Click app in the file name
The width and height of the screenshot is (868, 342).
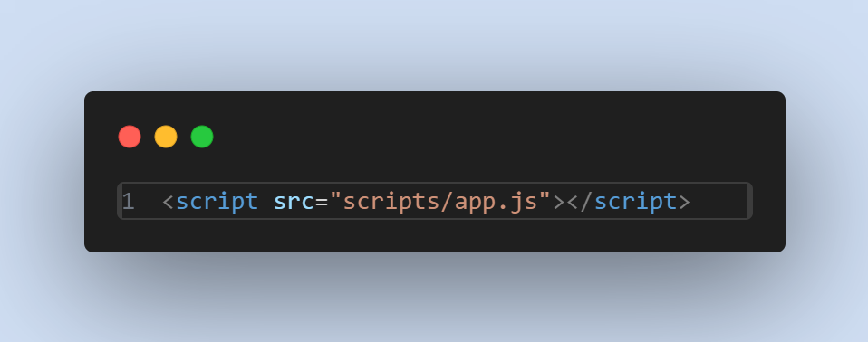[x=475, y=204]
